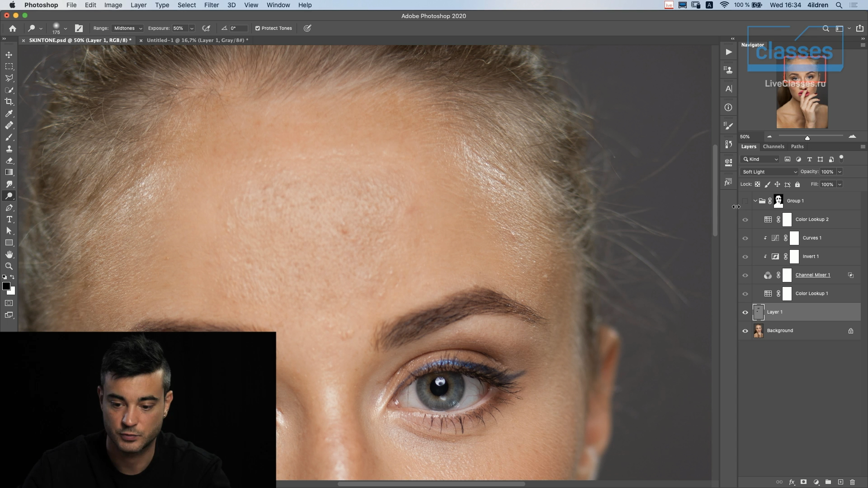Collapse the Group 1 folder
This screenshot has height=488, width=868.
coord(755,201)
